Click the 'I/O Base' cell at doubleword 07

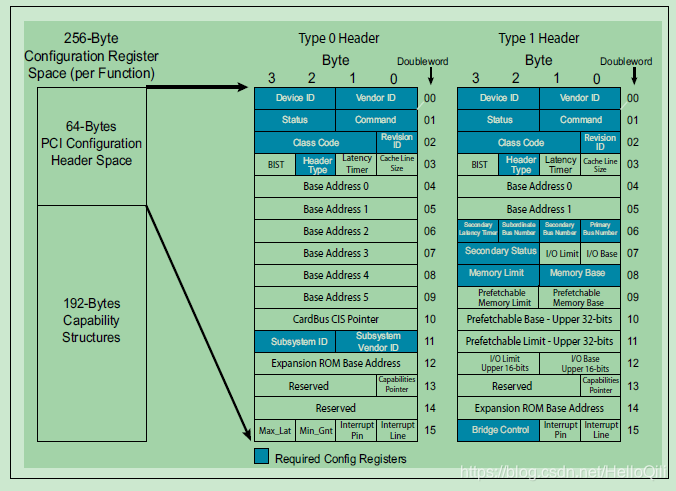[x=601, y=253]
